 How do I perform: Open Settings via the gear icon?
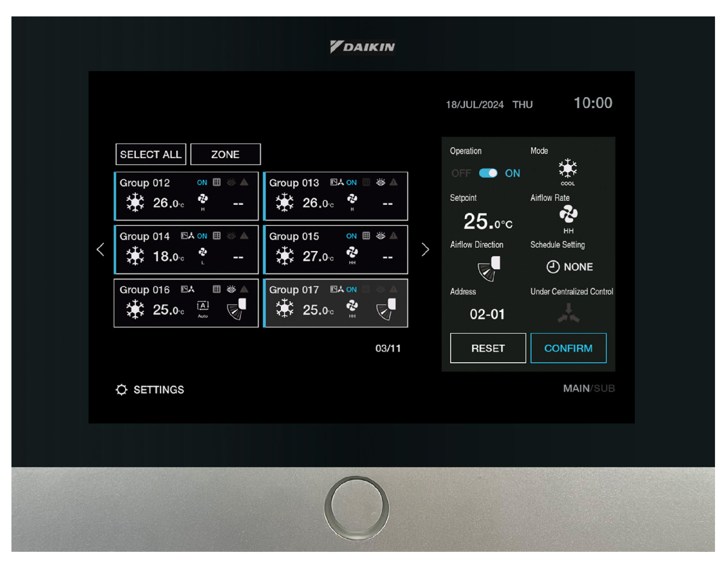pyautogui.click(x=122, y=390)
